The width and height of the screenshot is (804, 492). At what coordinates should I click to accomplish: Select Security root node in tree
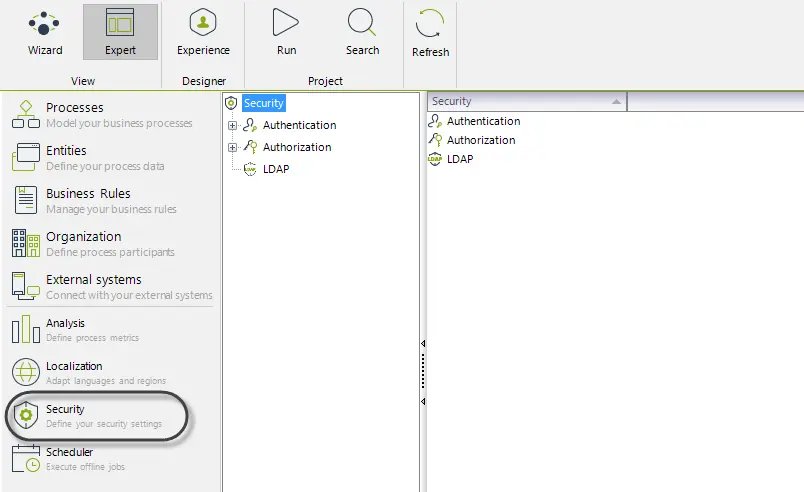coord(264,103)
